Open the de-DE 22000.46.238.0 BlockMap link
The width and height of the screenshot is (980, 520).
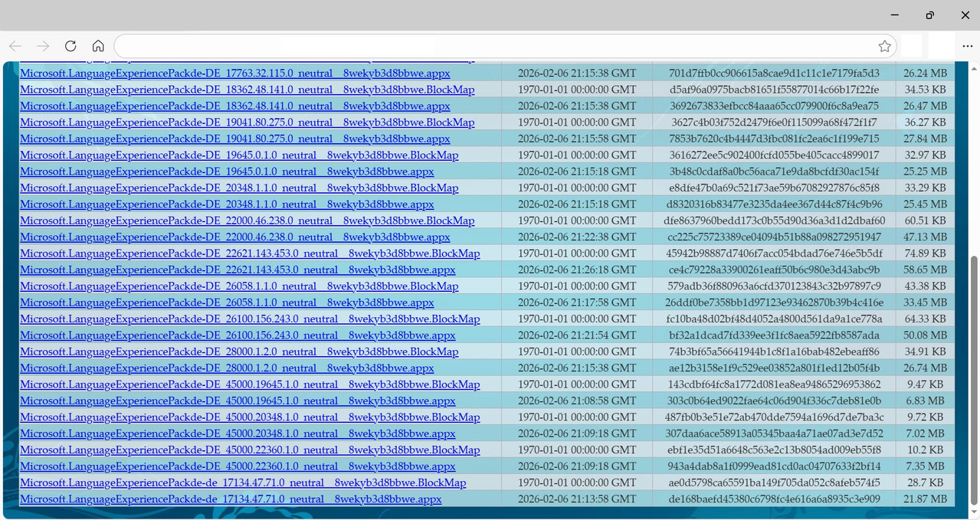pos(247,221)
